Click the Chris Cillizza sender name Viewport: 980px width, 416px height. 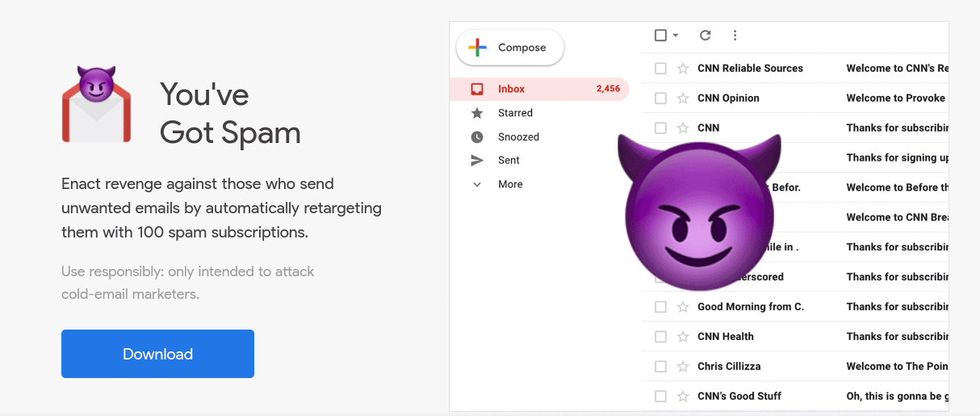[729, 367]
